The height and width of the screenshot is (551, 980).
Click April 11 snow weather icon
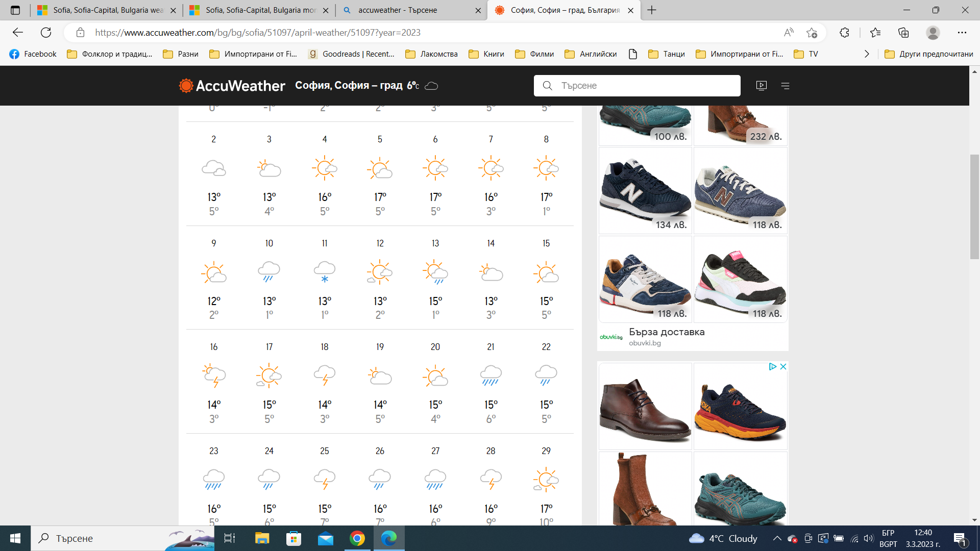coord(325,272)
